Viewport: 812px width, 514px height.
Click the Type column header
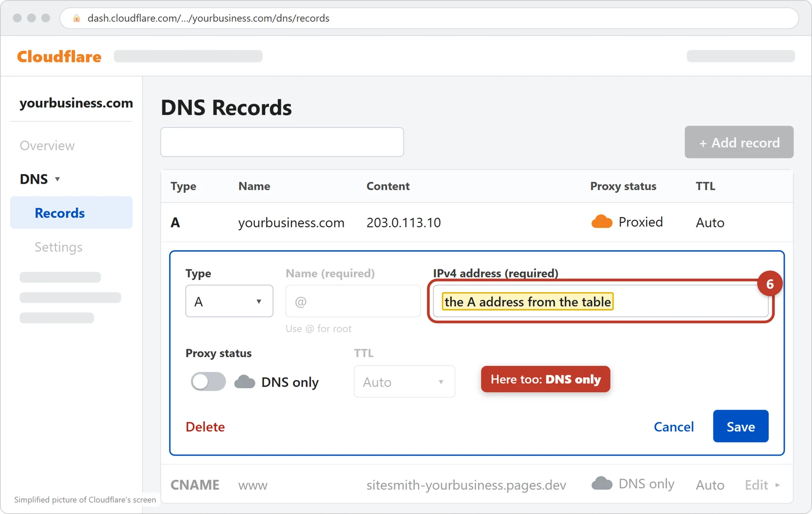pyautogui.click(x=183, y=186)
